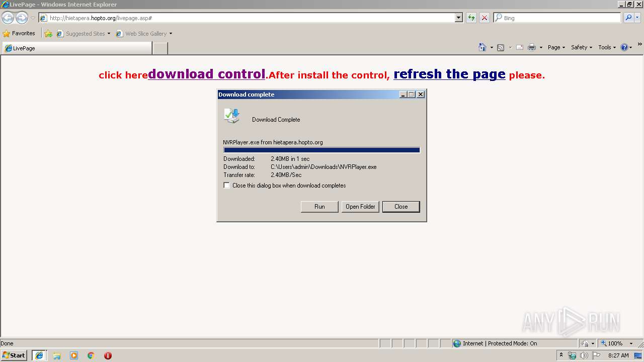The width and height of the screenshot is (644, 362).
Task: Click the red Opera icon in taskbar
Action: (x=108, y=355)
